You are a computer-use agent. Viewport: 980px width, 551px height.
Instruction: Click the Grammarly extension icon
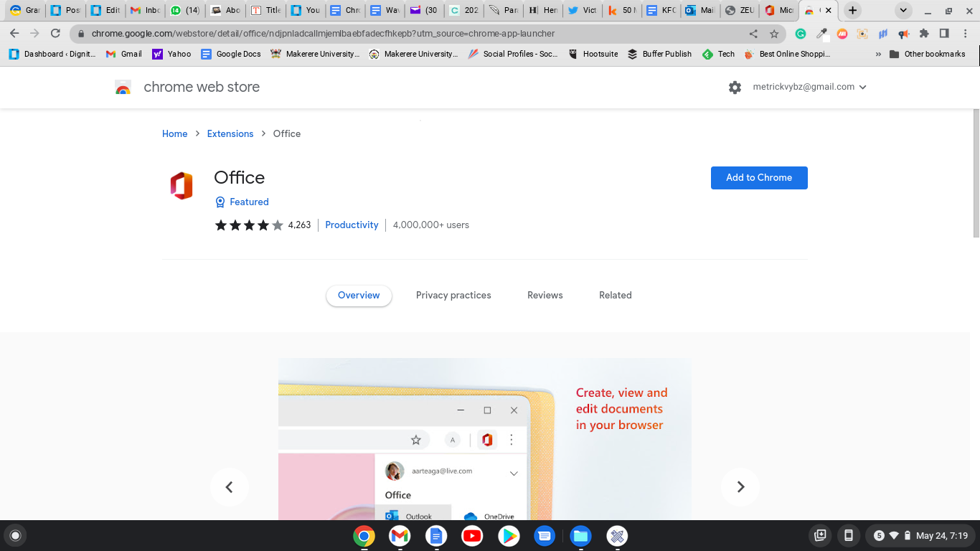(801, 34)
